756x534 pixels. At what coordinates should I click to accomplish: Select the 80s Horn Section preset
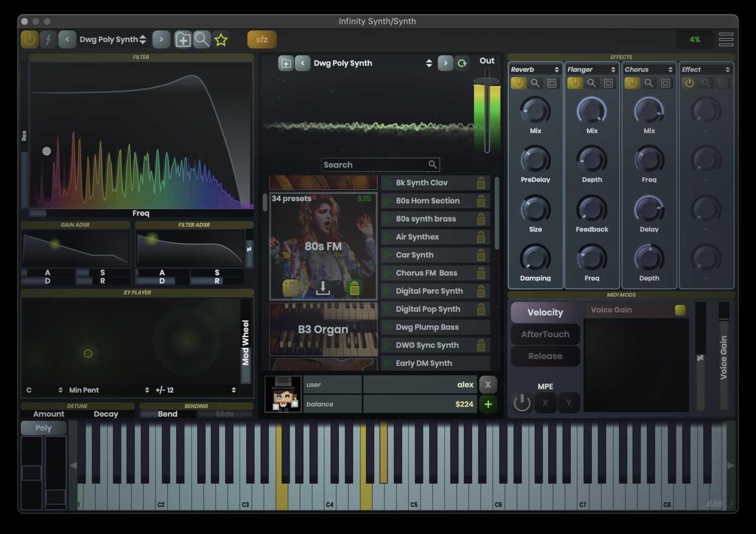[433, 201]
